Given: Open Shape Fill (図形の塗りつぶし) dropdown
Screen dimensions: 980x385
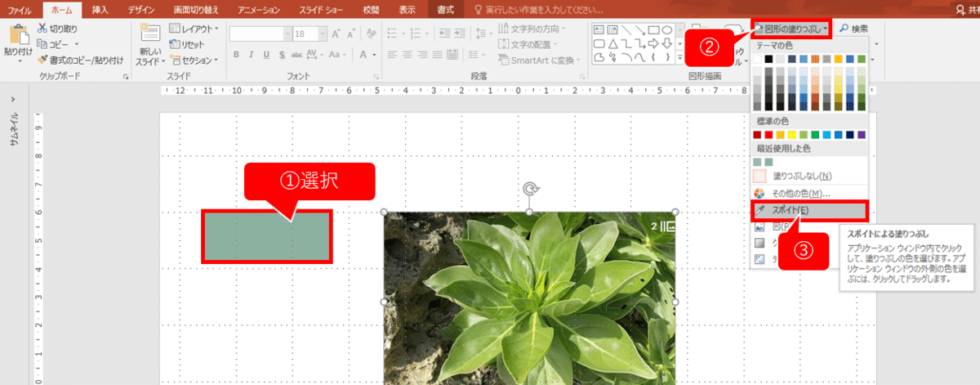Looking at the screenshot, I should pos(791,29).
